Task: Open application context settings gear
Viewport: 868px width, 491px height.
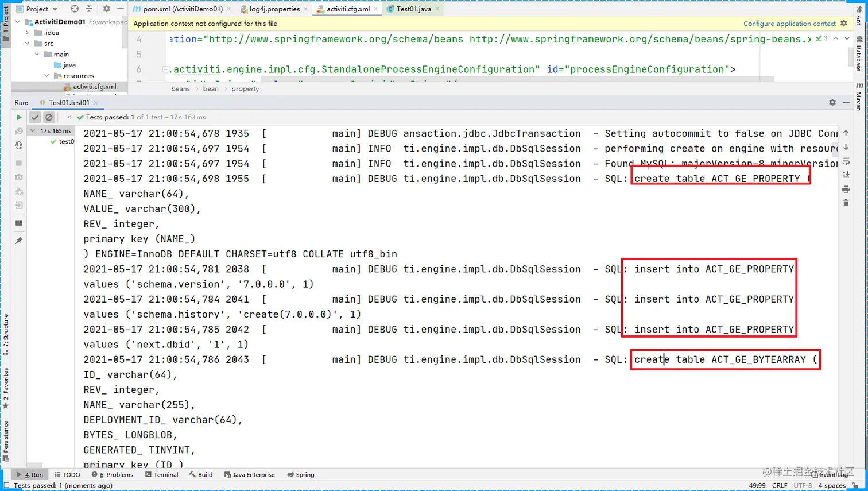Action: 844,24
